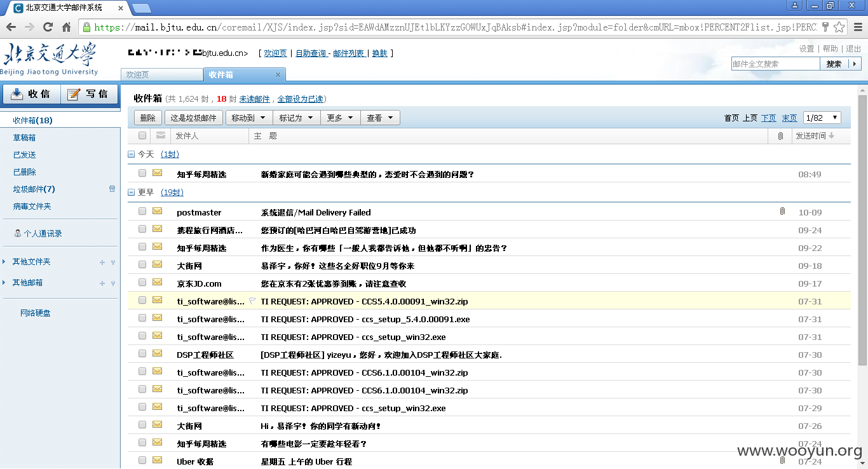Open the 移动到 dropdown
Image resolution: width=868 pixels, height=469 pixels.
[x=248, y=118]
